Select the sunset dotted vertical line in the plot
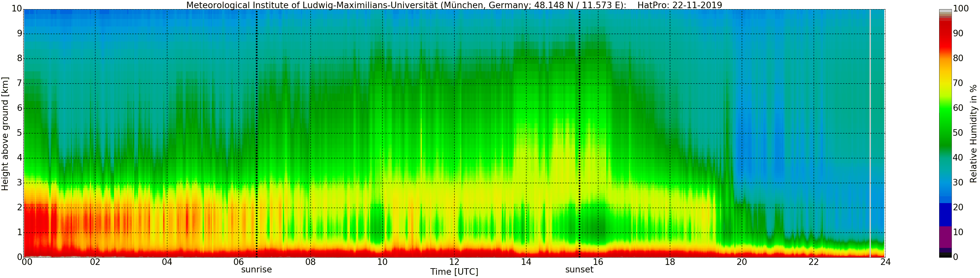 coord(579,133)
